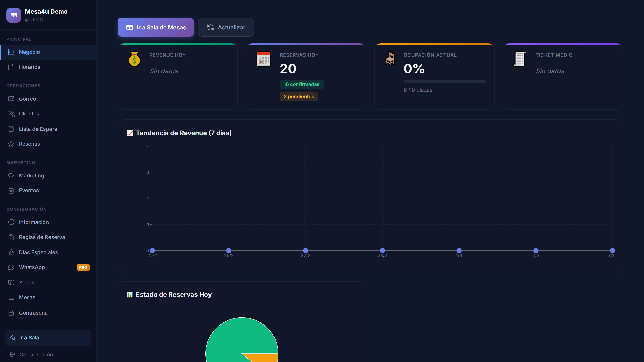Open the Marketing menu entry
The width and height of the screenshot is (644, 362).
click(x=48, y=175)
